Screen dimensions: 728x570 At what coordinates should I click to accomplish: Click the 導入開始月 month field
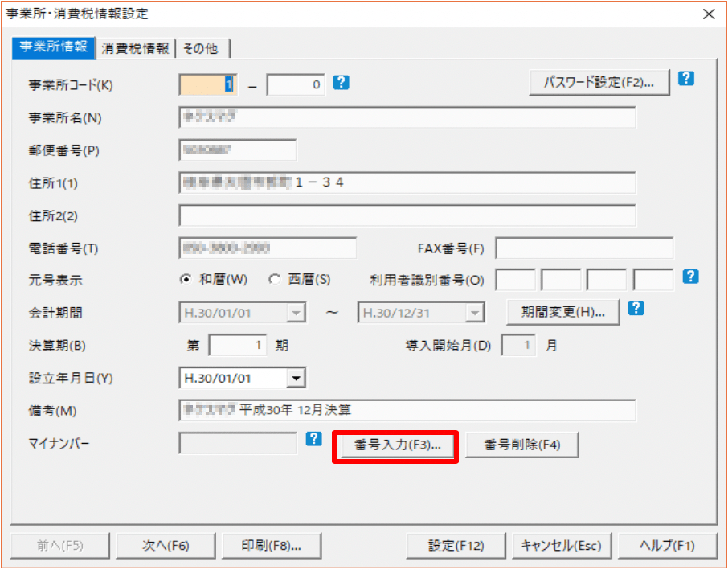518,345
